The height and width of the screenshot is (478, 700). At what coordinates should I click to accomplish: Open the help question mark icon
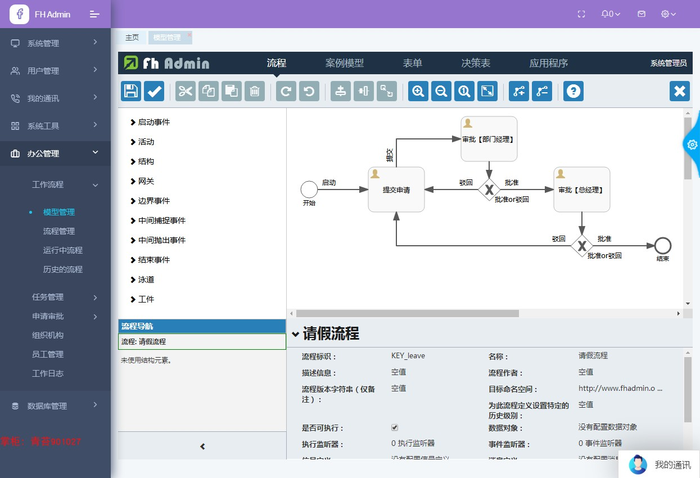pos(573,91)
